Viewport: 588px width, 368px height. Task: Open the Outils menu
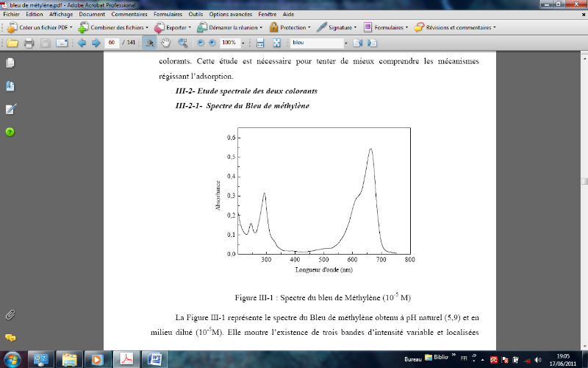pos(196,14)
